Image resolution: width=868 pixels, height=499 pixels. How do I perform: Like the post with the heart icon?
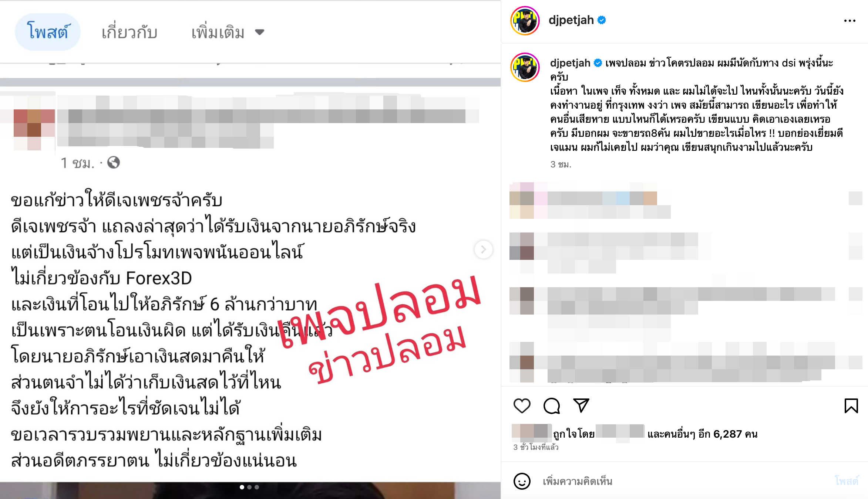[x=522, y=406]
